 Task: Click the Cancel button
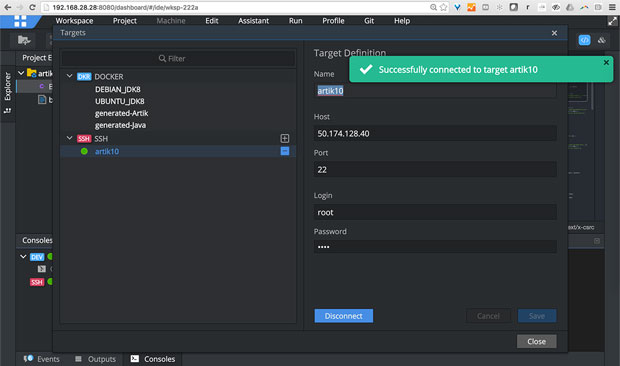488,316
